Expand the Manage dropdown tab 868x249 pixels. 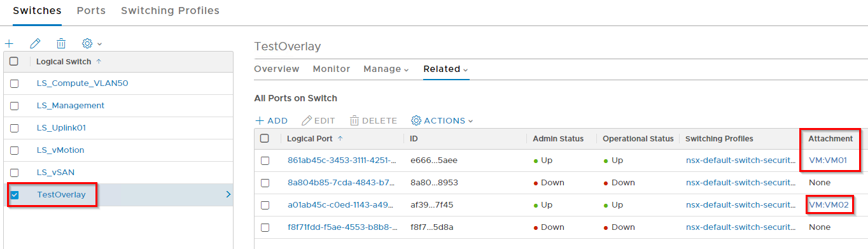[x=386, y=69]
